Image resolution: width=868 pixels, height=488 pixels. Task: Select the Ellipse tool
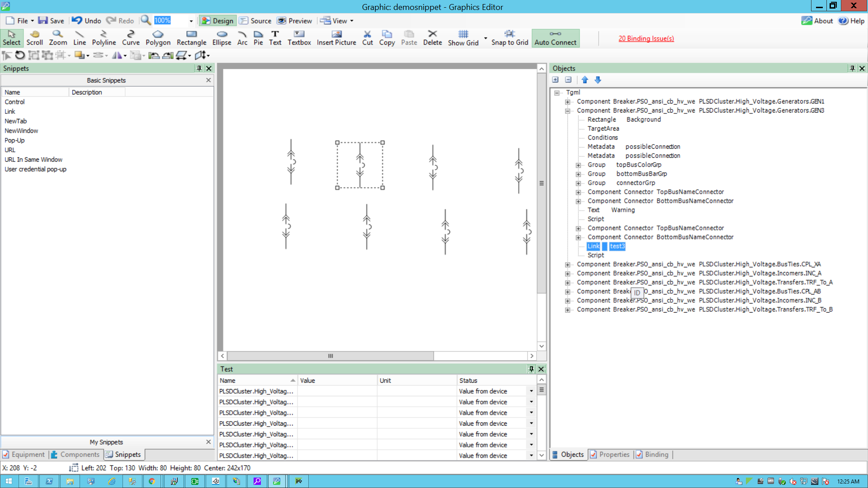tap(222, 38)
